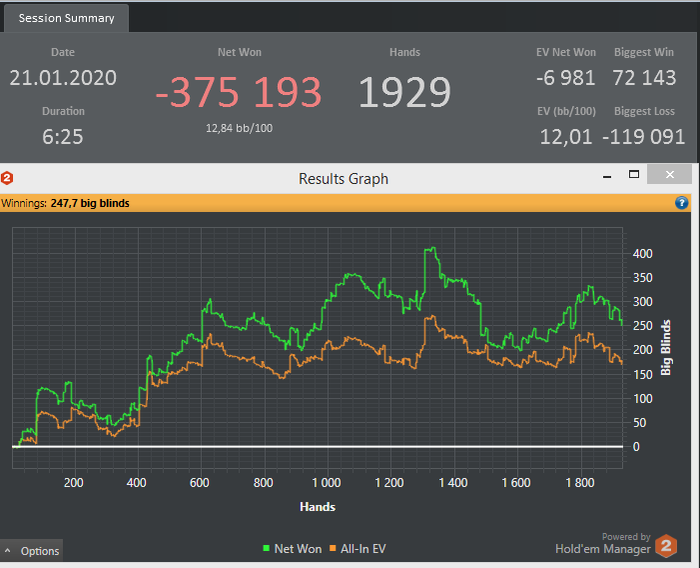Maximize the Results Graph window
Image resolution: width=700 pixels, height=568 pixels.
(x=634, y=174)
